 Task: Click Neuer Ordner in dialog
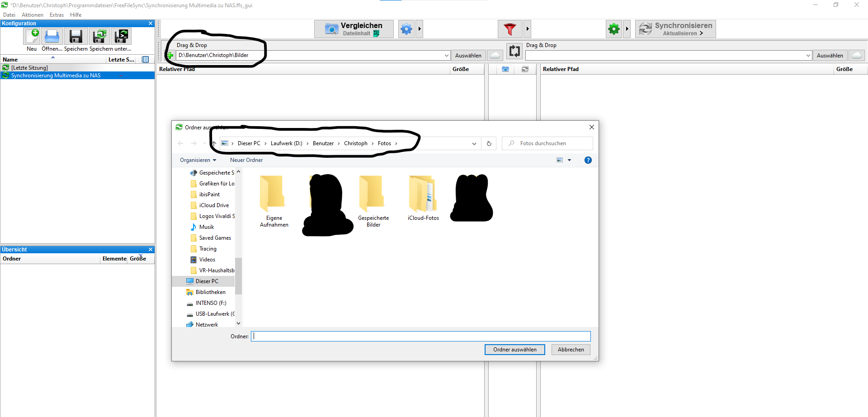coord(246,160)
